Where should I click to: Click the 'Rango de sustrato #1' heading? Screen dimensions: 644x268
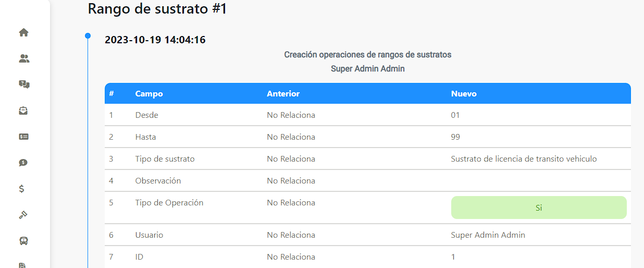tap(157, 9)
